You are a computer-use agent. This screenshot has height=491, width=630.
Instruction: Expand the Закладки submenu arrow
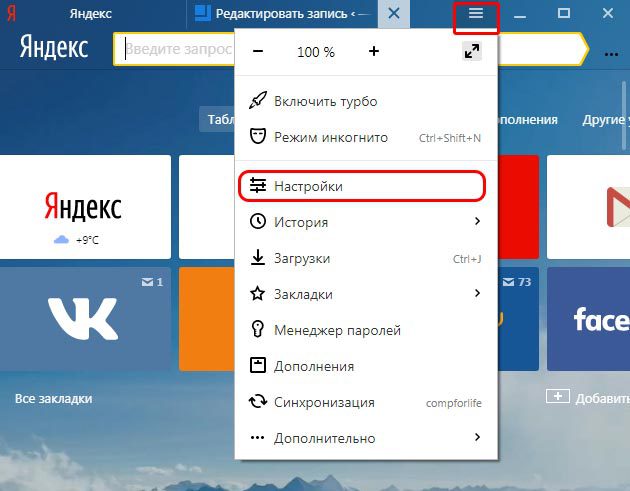tap(477, 293)
